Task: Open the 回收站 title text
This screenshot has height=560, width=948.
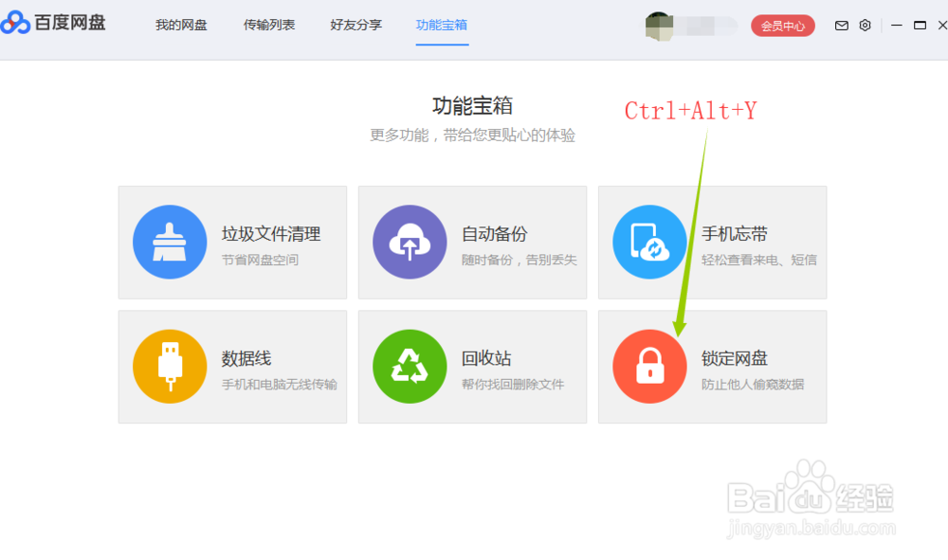Action: [x=486, y=358]
